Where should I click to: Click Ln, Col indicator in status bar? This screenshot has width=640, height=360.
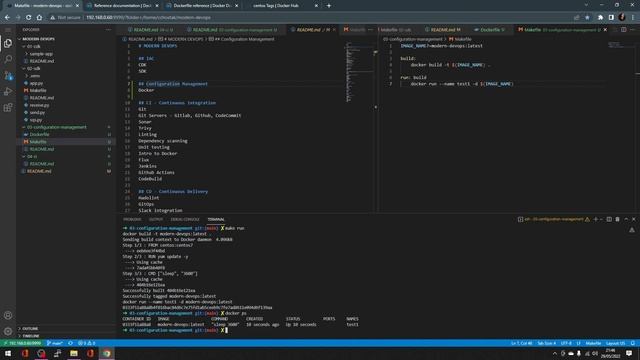pos(521,343)
